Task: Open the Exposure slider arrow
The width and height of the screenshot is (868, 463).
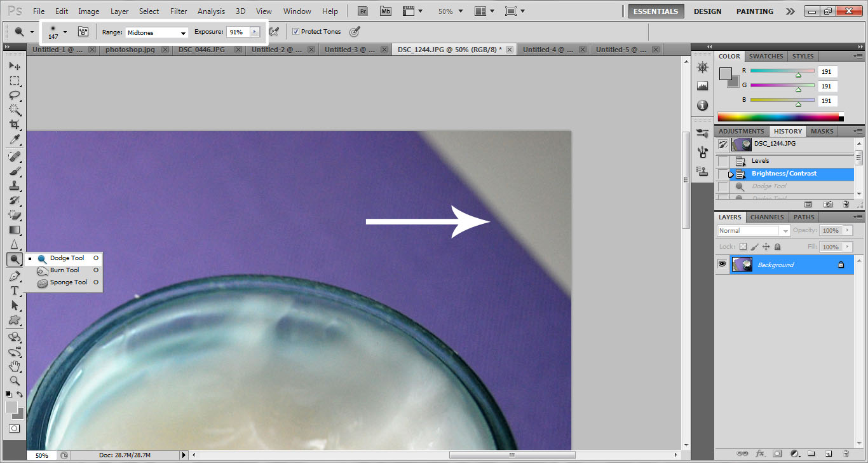Action: click(255, 32)
